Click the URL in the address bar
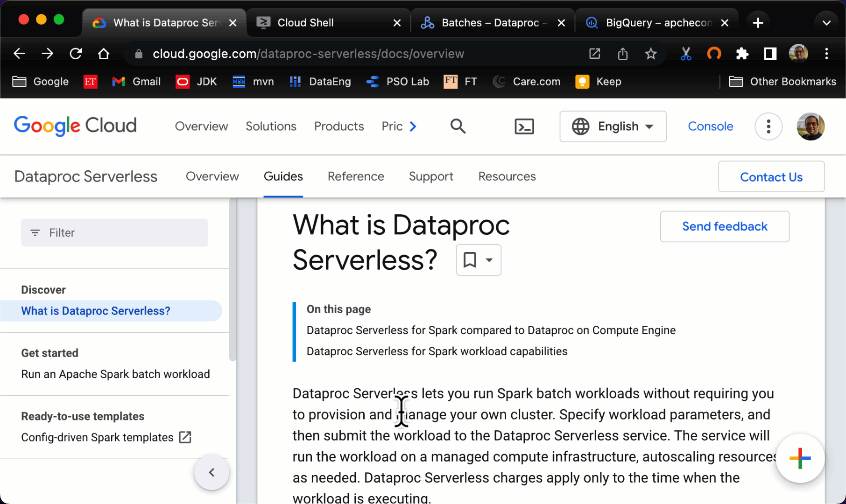This screenshot has height=504, width=846. [308, 54]
